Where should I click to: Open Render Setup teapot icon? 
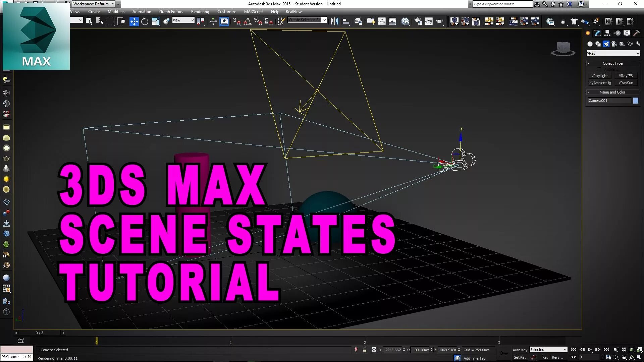point(418,22)
